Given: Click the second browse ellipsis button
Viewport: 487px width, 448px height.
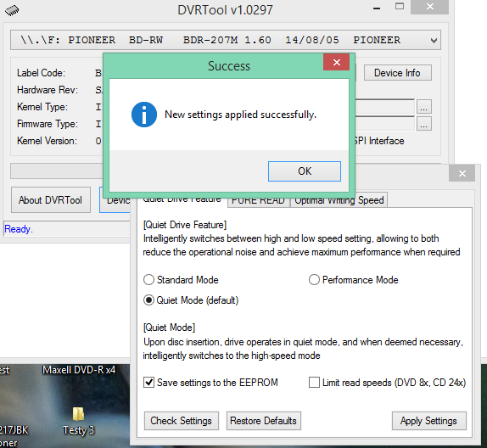Looking at the screenshot, I should [424, 124].
